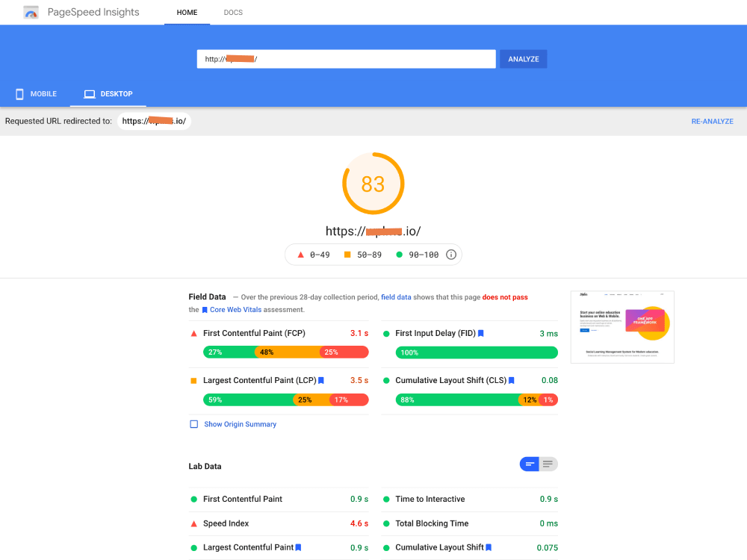Image resolution: width=747 pixels, height=560 pixels.
Task: Click the bookmark icon next to Cumulative Layout Shift (CLS)
Action: (x=512, y=381)
